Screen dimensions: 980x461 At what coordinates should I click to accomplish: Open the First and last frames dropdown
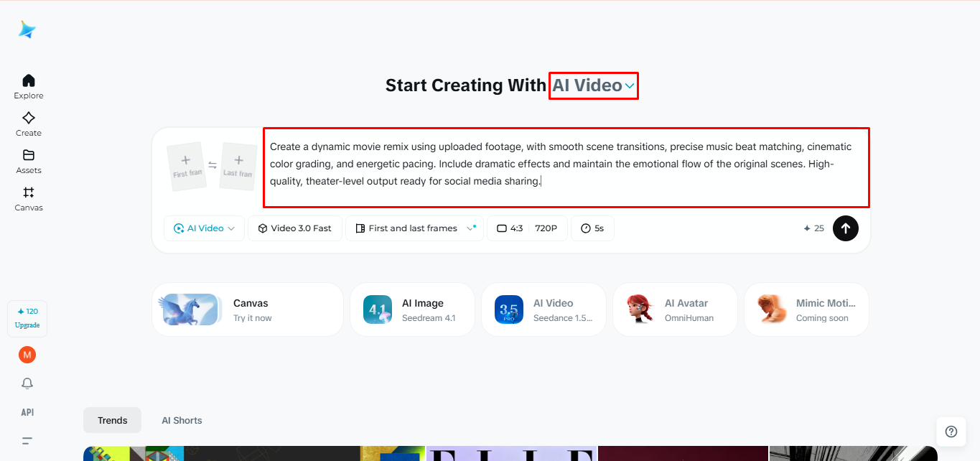(x=415, y=228)
